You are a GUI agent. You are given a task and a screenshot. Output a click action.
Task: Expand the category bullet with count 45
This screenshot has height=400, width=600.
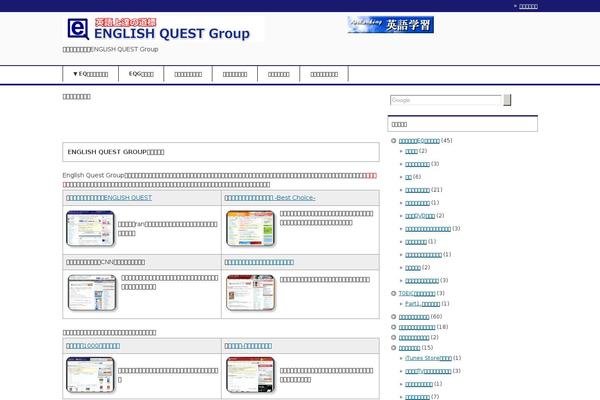[x=394, y=141]
